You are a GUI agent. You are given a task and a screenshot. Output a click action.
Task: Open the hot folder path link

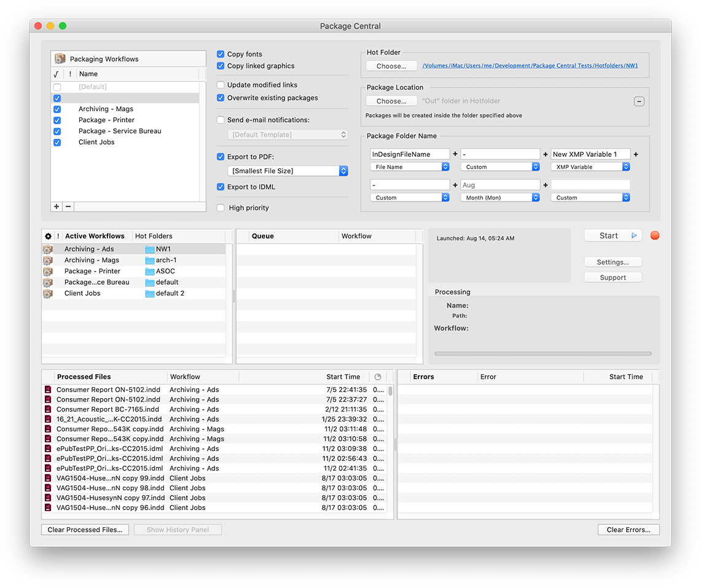(x=530, y=66)
